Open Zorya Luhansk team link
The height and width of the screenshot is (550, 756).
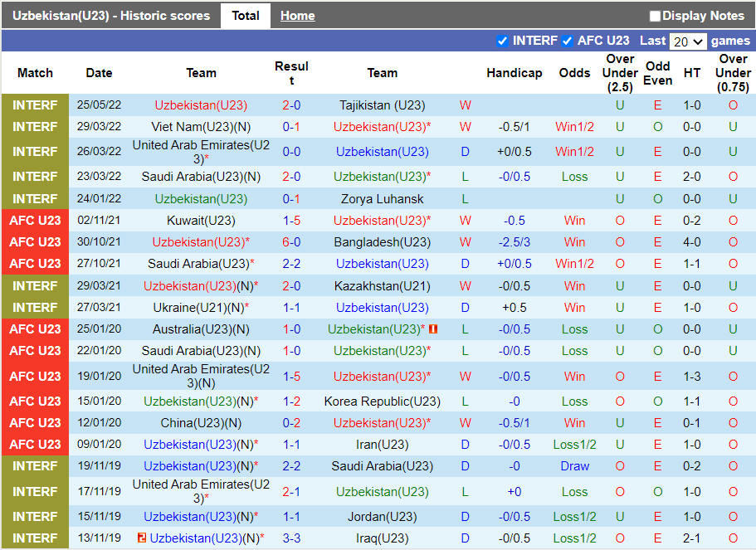tap(382, 198)
